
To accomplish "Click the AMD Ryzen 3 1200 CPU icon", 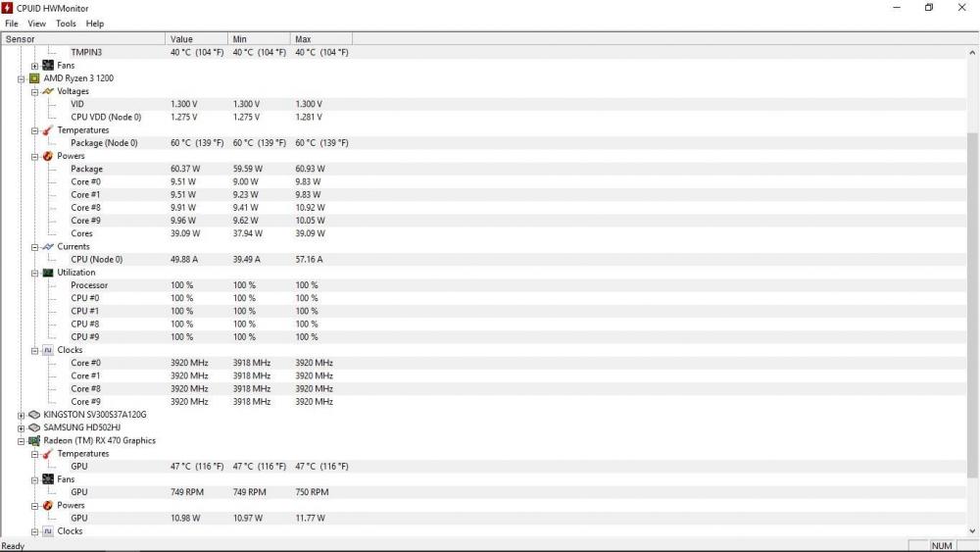I will point(34,78).
